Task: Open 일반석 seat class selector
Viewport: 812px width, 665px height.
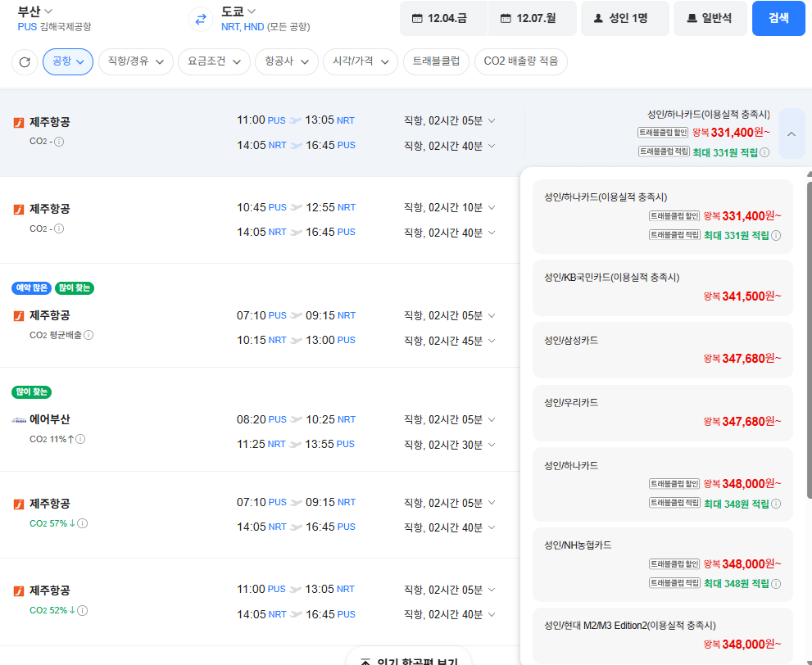Action: coord(710,19)
